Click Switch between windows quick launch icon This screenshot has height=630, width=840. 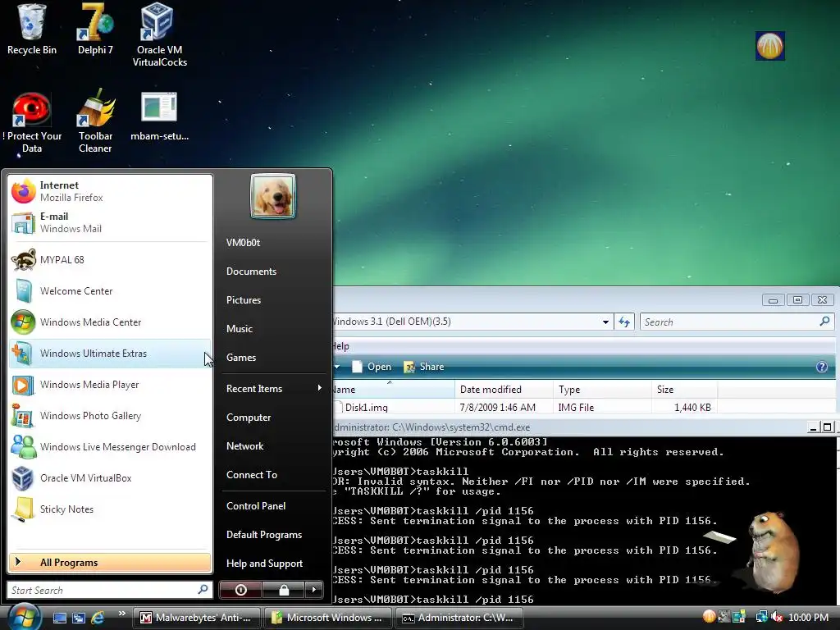point(79,618)
